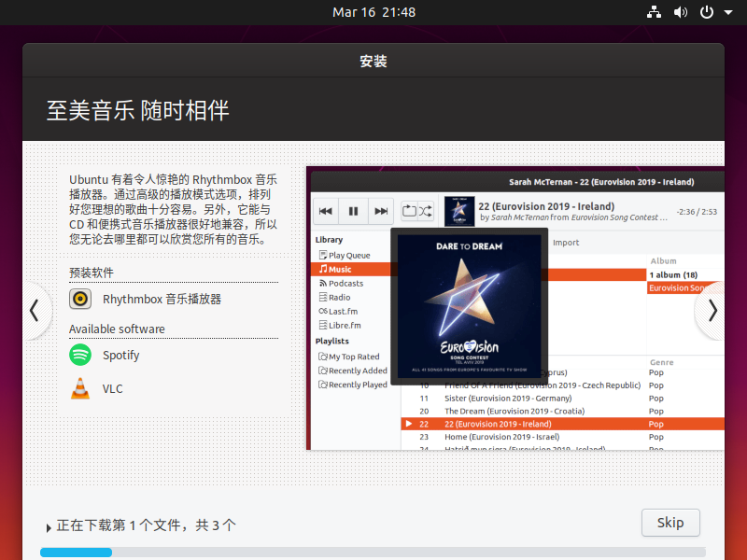Click the large Dare to Dream album art
The image size is (747, 560).
click(470, 306)
